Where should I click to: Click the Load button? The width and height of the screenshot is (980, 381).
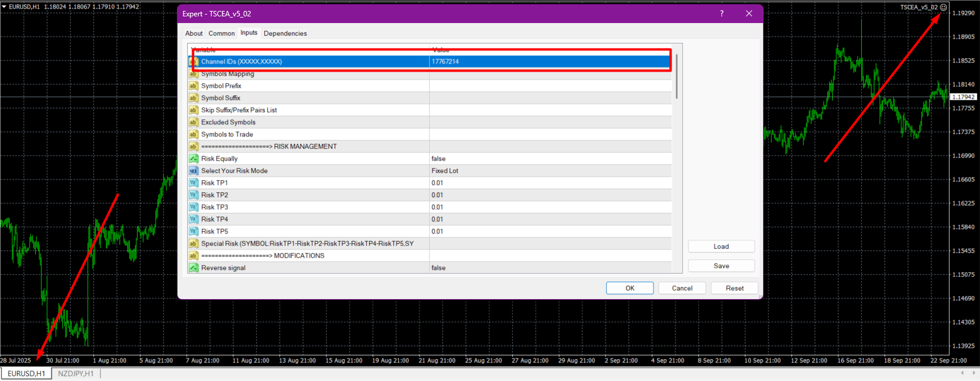pos(721,246)
